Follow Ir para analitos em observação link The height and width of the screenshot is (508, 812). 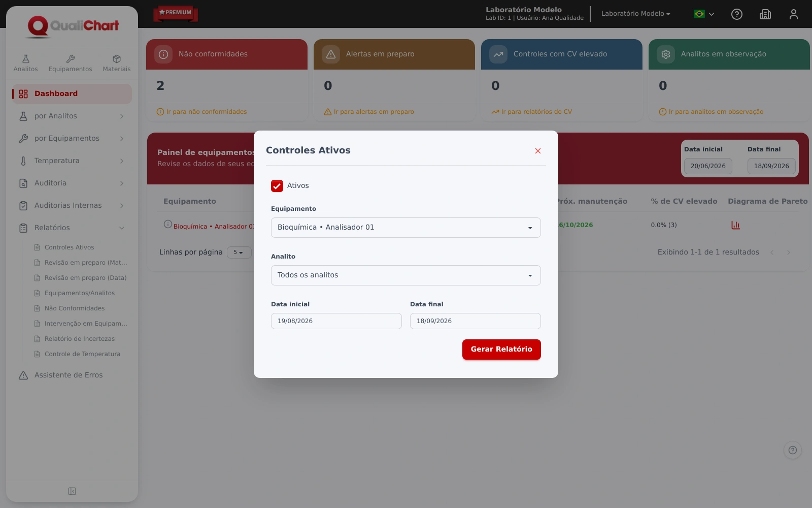[x=711, y=112]
